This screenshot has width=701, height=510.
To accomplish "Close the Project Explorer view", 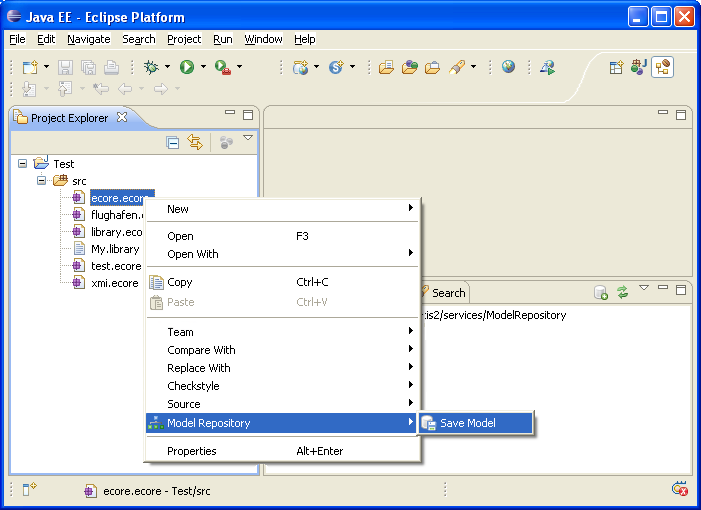I will (122, 117).
